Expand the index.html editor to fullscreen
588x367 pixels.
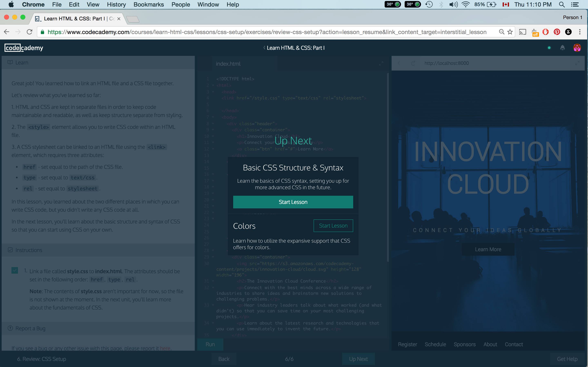(x=381, y=64)
